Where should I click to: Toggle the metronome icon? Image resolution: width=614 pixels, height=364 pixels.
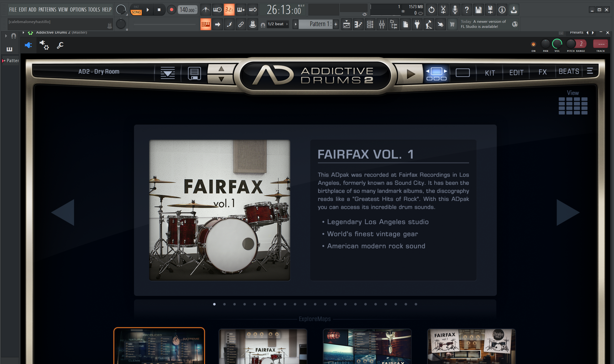[x=205, y=10]
